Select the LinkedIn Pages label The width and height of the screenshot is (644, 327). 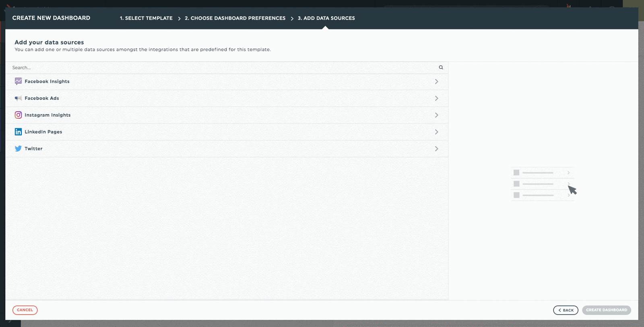click(x=43, y=132)
